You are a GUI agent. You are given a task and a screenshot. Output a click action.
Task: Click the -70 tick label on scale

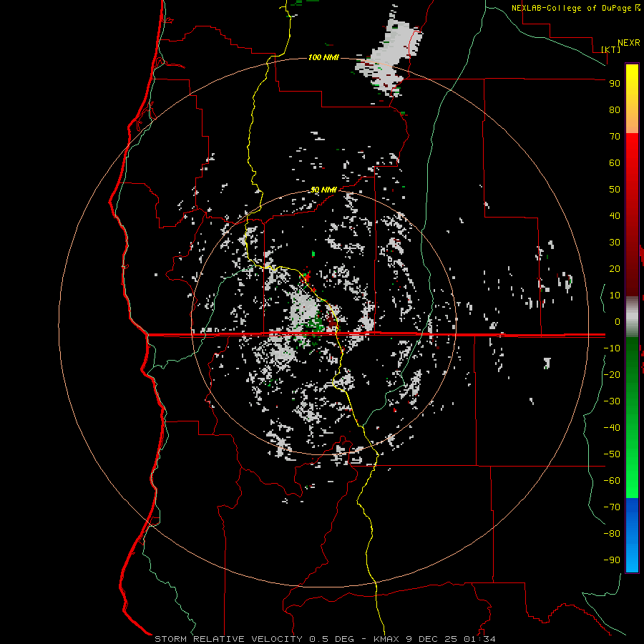(612, 507)
